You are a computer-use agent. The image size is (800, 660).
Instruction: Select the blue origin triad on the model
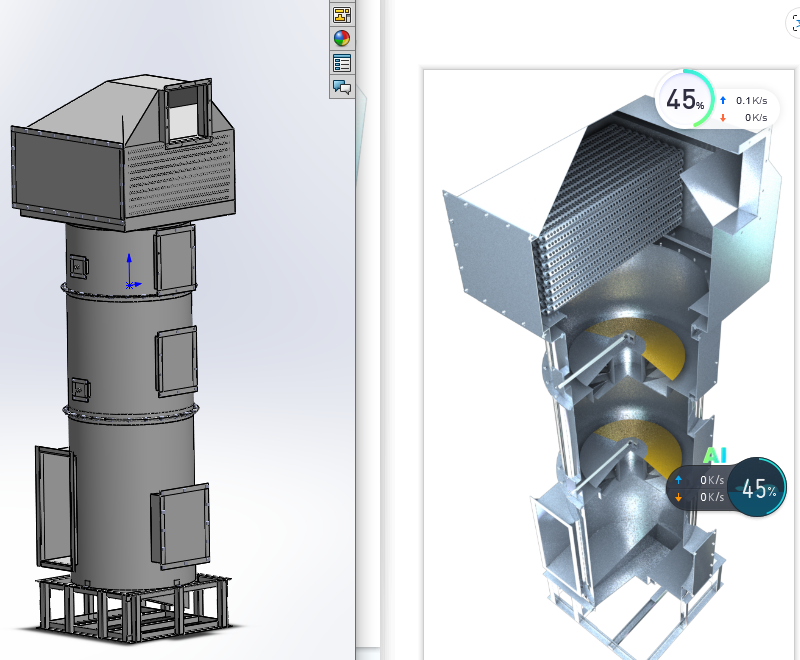[x=132, y=271]
